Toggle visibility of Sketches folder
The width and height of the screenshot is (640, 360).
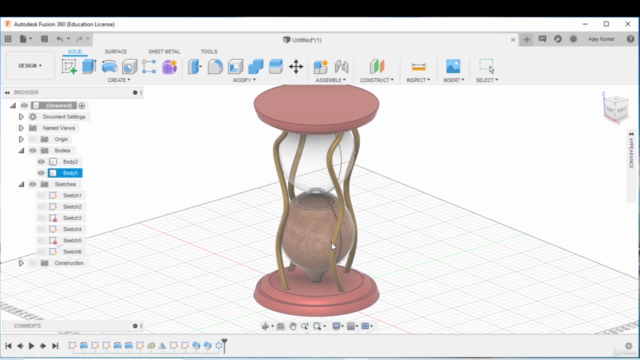pyautogui.click(x=33, y=184)
